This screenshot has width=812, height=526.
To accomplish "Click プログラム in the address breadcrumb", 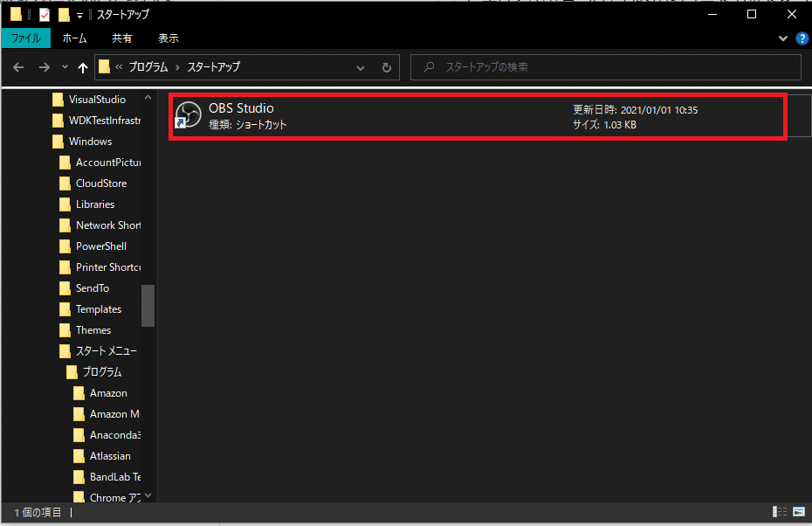I will coord(148,67).
